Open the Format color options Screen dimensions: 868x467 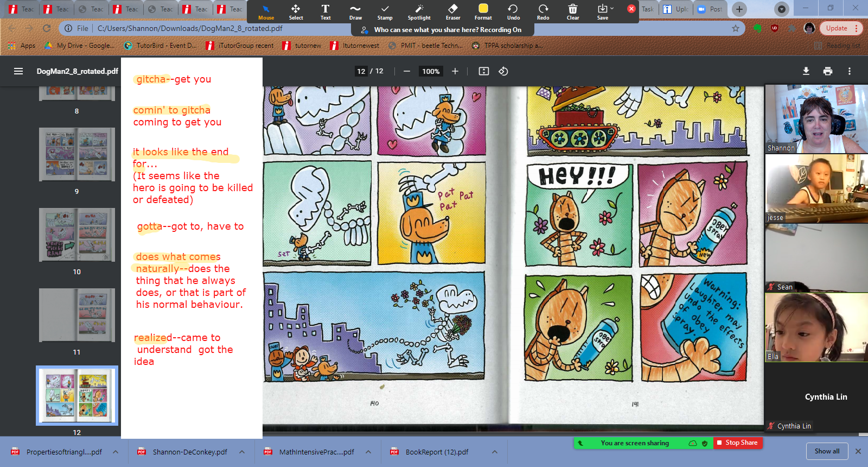point(483,12)
